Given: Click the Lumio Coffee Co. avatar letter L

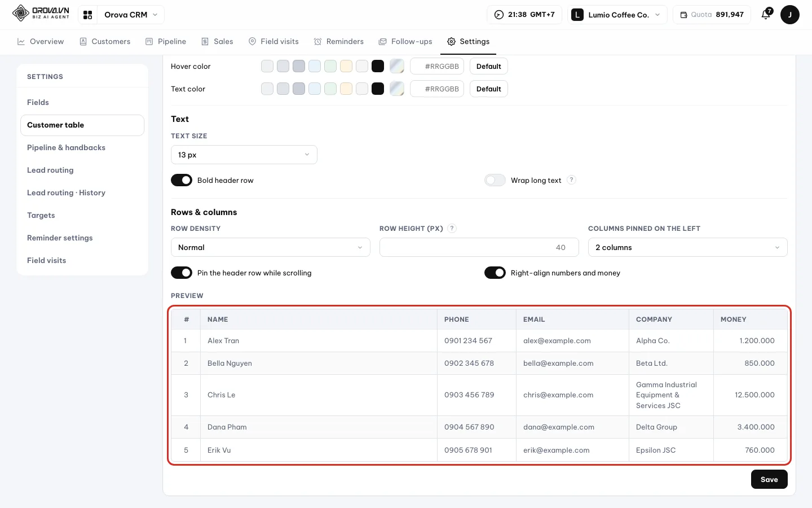Looking at the screenshot, I should (x=577, y=15).
